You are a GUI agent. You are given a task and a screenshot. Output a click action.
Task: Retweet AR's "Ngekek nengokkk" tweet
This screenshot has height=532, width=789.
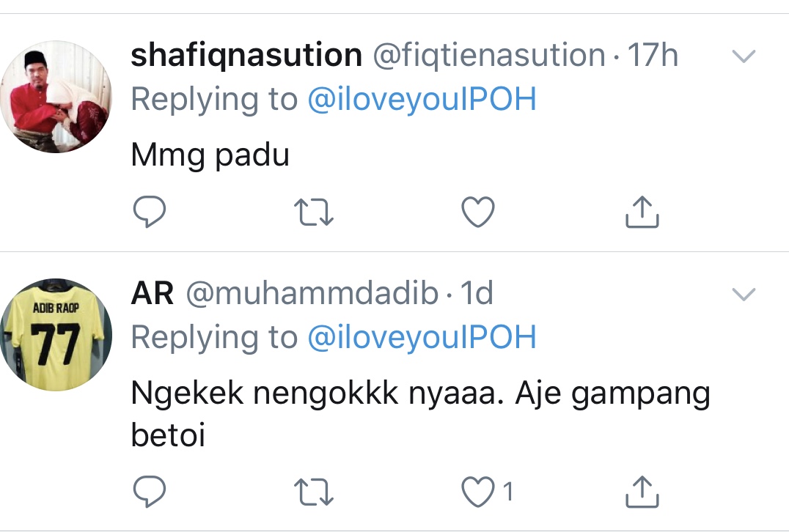[x=314, y=492]
